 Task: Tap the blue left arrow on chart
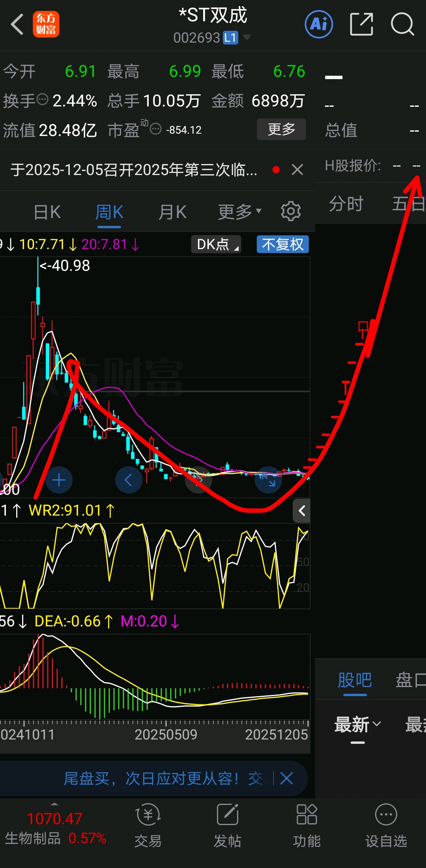click(x=129, y=480)
